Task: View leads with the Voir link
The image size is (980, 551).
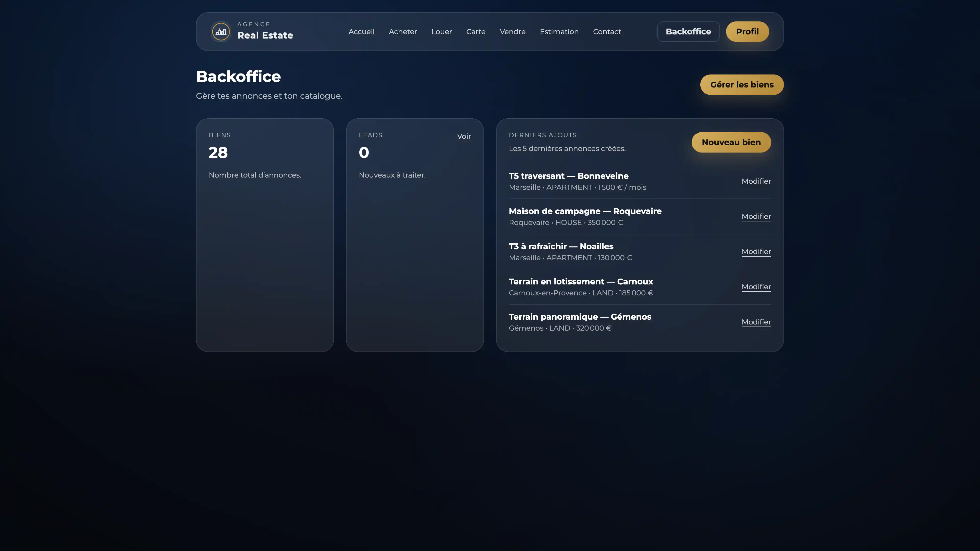Action: pyautogui.click(x=464, y=136)
